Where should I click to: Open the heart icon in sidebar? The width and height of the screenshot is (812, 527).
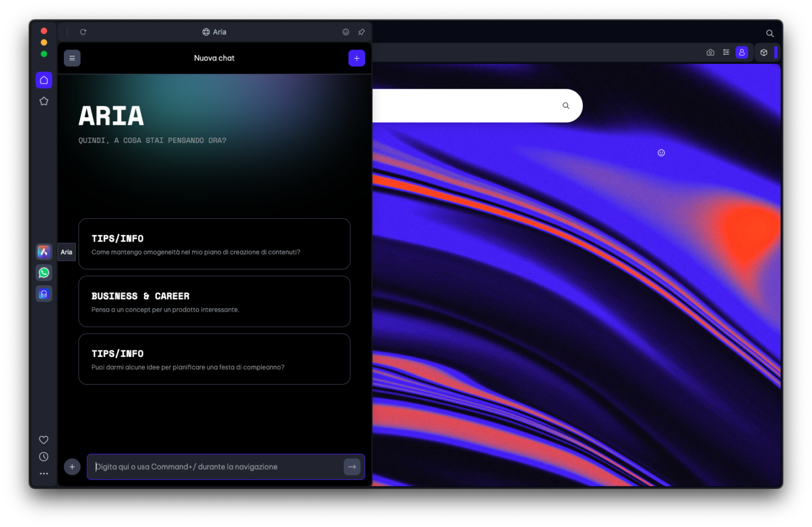coord(43,440)
